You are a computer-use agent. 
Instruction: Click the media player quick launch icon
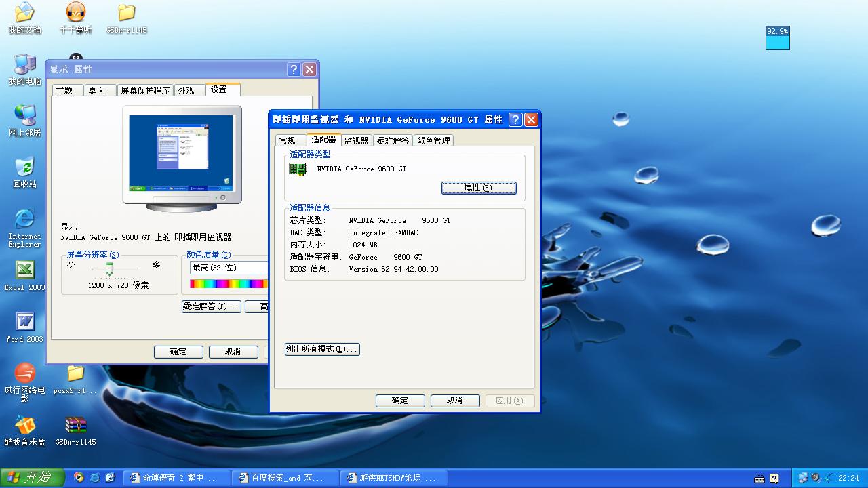(x=79, y=478)
